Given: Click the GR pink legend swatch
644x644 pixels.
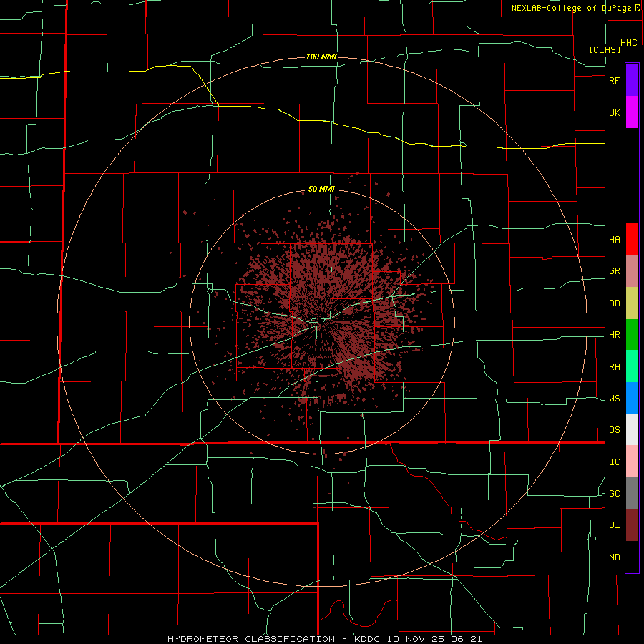Looking at the screenshot, I should [632, 271].
